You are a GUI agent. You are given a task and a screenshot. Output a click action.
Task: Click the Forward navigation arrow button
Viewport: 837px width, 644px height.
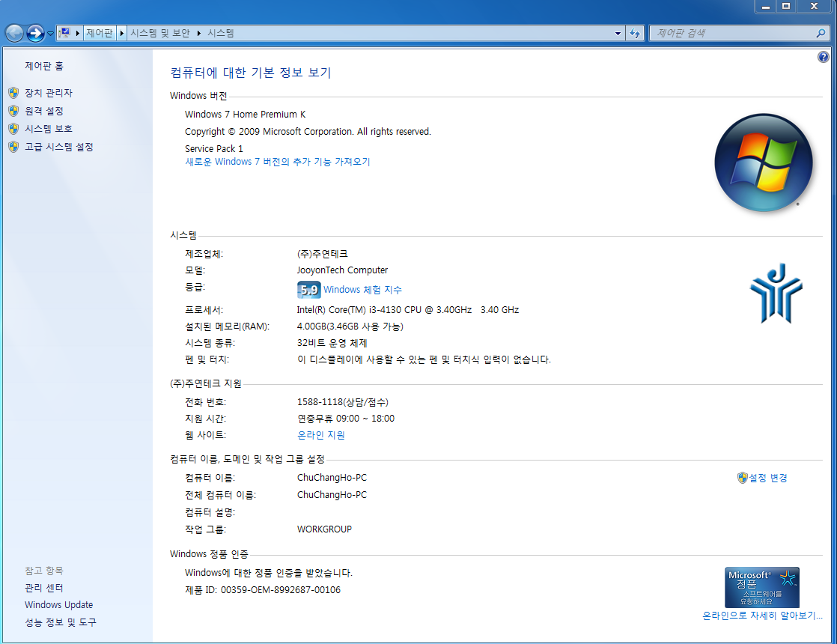pyautogui.click(x=36, y=33)
